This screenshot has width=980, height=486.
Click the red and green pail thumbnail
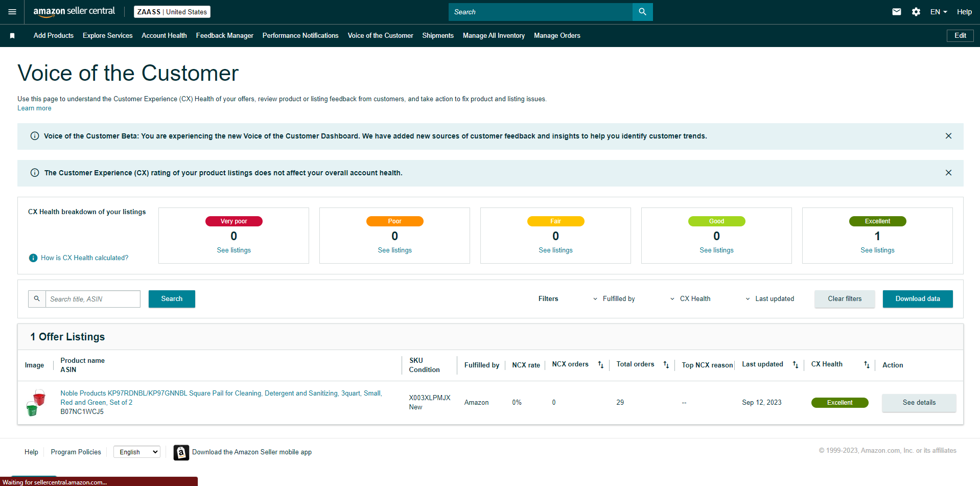36,403
